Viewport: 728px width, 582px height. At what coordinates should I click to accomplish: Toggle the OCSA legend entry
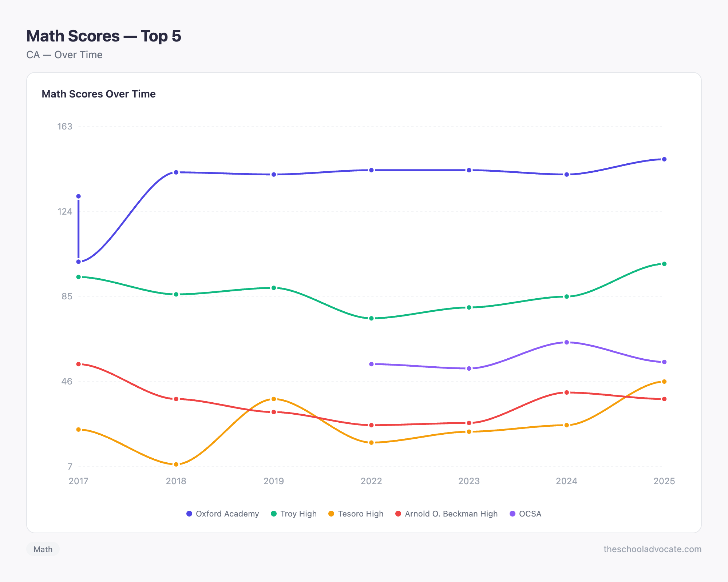[x=525, y=514]
